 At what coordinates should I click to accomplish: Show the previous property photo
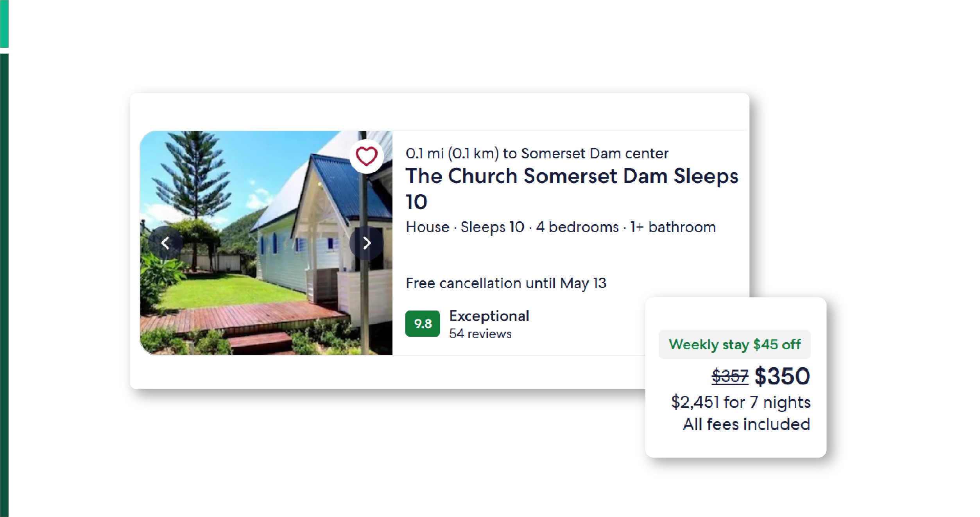coord(165,243)
